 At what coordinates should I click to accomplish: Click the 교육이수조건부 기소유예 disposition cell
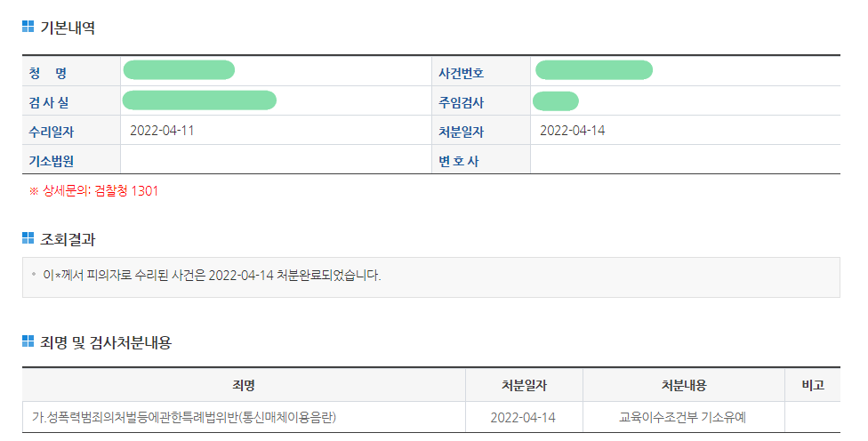(683, 417)
